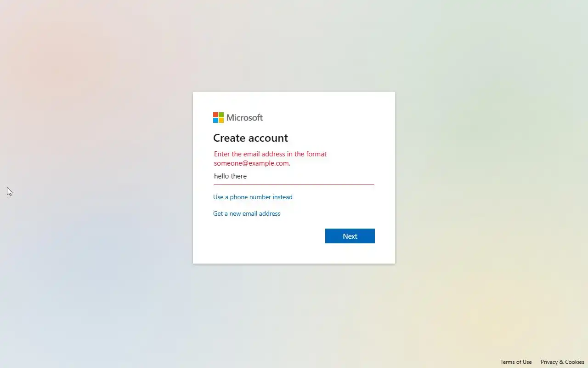The width and height of the screenshot is (588, 368).
Task: Place cursor on the word hello
Action: [x=222, y=176]
